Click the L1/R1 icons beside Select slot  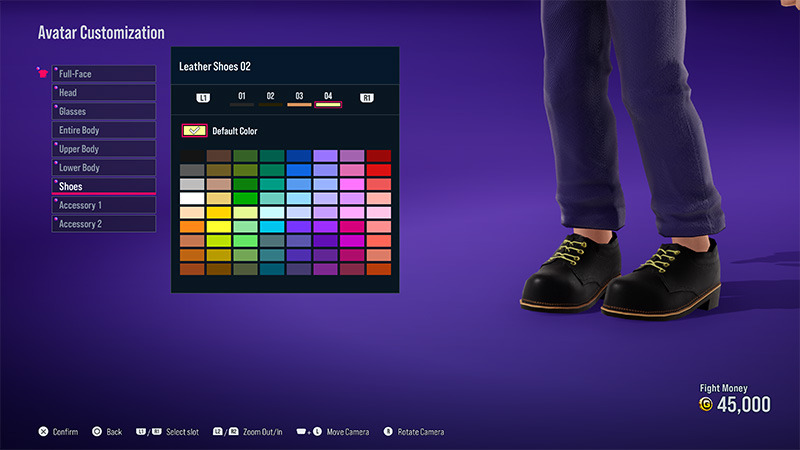148,432
